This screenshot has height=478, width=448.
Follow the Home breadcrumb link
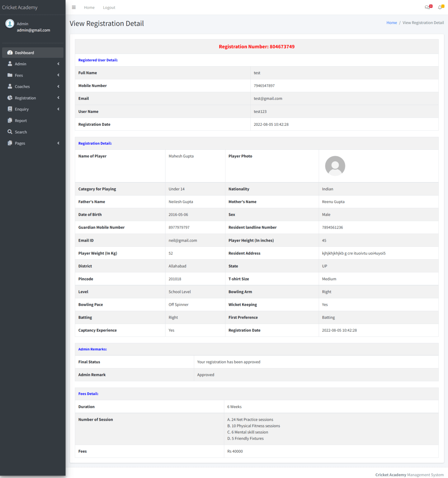391,22
